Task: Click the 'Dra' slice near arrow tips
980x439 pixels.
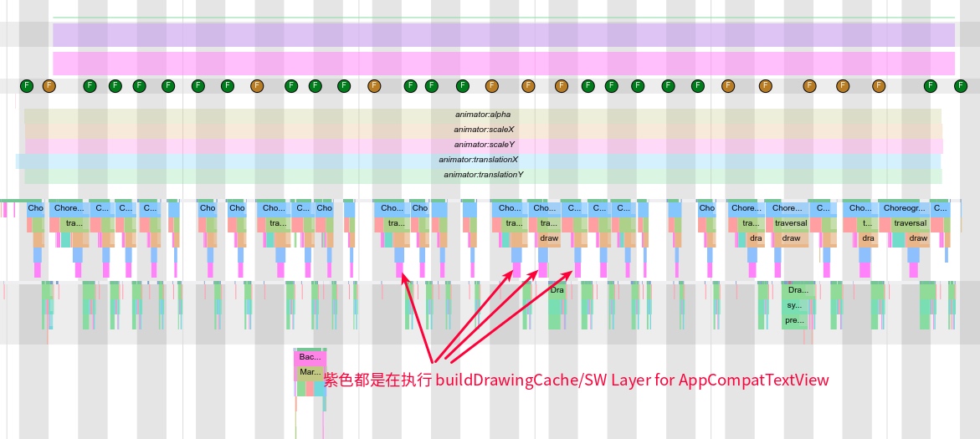Action: coord(557,290)
